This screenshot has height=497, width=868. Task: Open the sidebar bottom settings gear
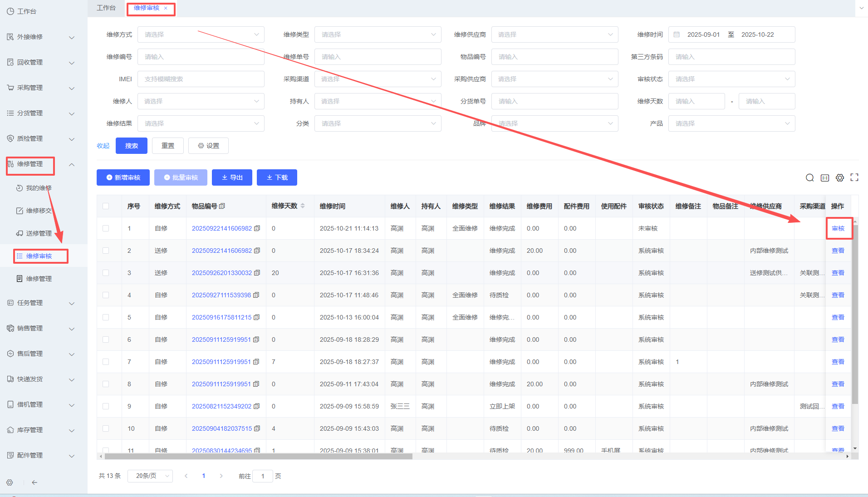tap(10, 482)
